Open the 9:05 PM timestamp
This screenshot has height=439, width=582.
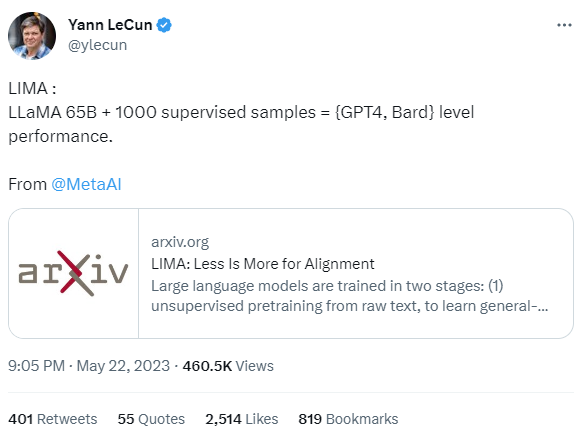36,366
